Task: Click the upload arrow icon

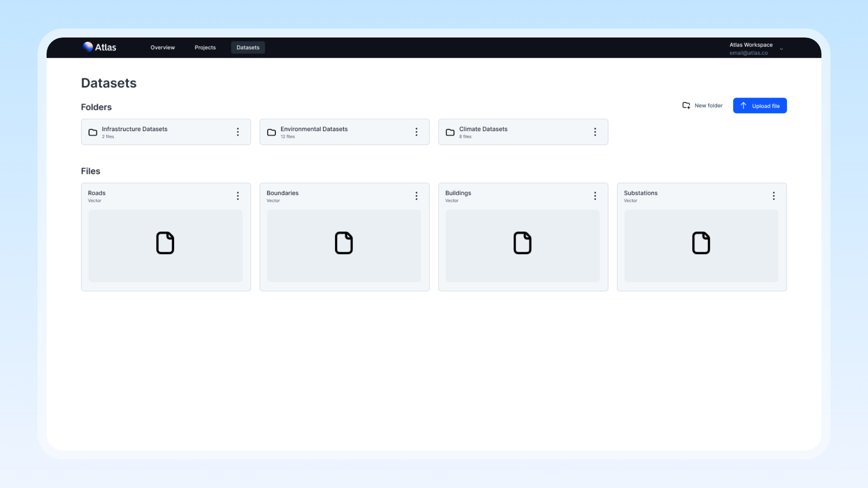Action: (x=743, y=105)
